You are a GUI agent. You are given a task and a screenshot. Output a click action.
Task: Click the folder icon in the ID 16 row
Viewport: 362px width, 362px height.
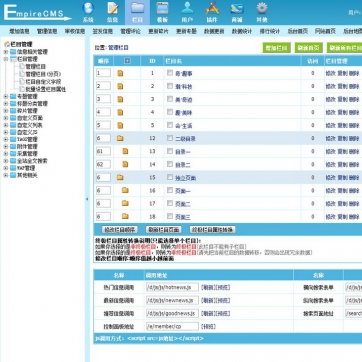click(125, 190)
